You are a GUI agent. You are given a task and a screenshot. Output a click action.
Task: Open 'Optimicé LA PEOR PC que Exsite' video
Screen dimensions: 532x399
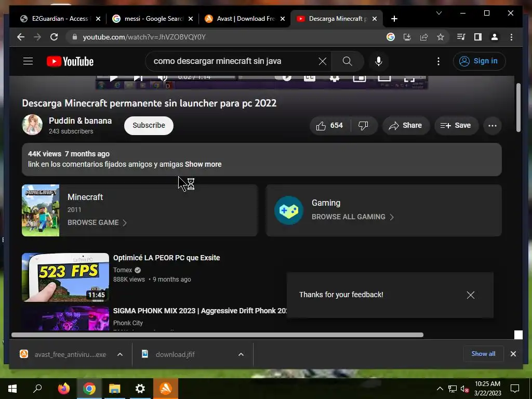point(166,258)
